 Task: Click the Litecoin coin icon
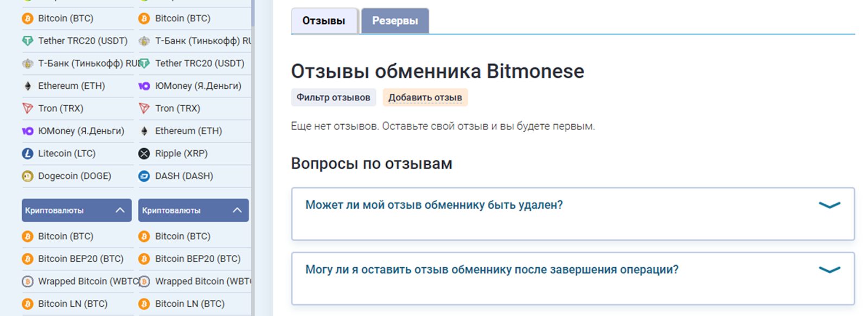click(28, 153)
